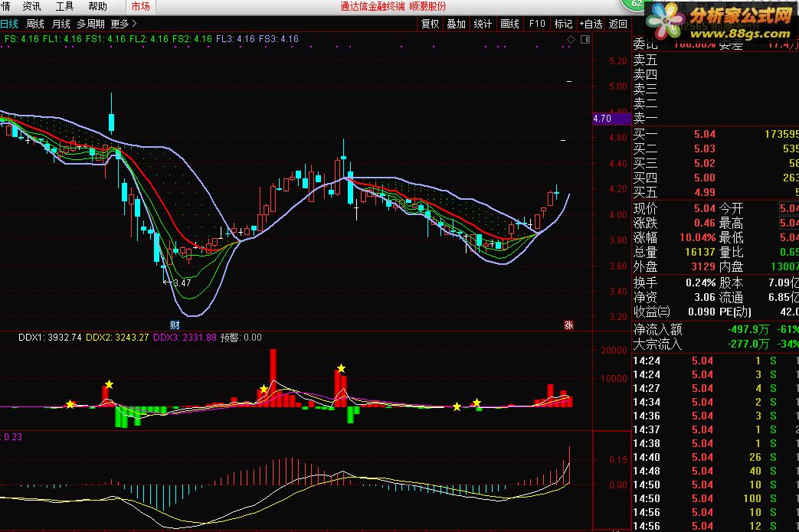Click the 买五 price 4.99
Screen dimensions: 799x532
pos(704,192)
